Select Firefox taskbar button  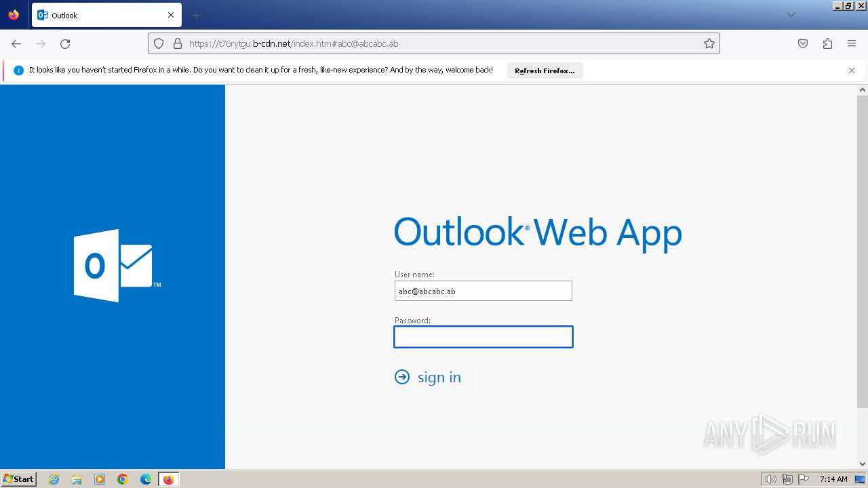(x=168, y=479)
